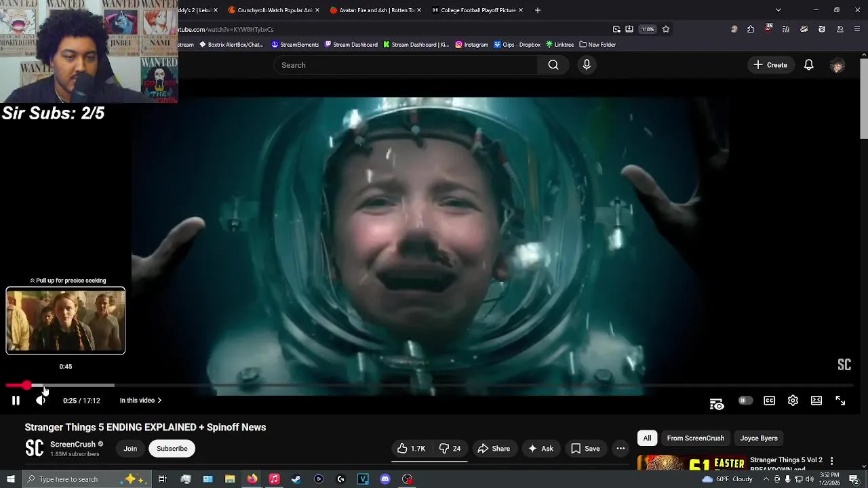Click the red scrubber handle on progress bar

(26, 385)
